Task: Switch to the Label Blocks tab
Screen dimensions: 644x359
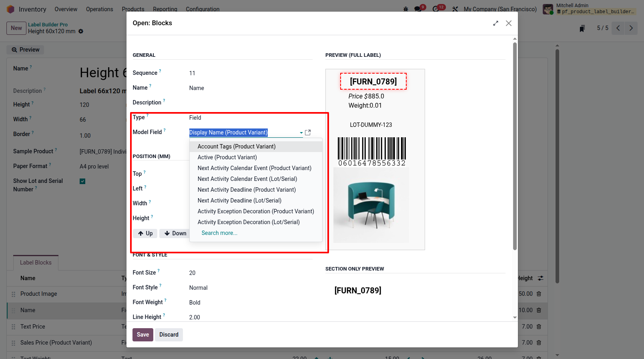Action: [36, 263]
